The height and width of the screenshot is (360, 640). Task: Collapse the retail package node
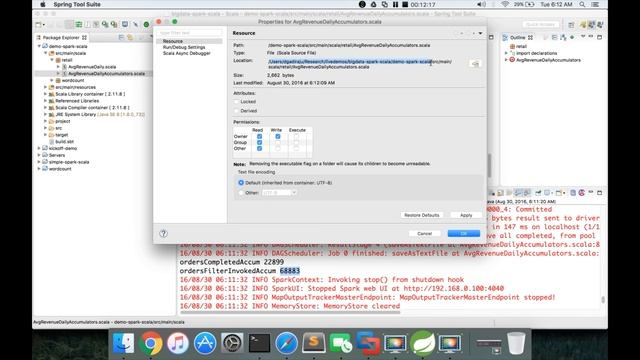52,60
